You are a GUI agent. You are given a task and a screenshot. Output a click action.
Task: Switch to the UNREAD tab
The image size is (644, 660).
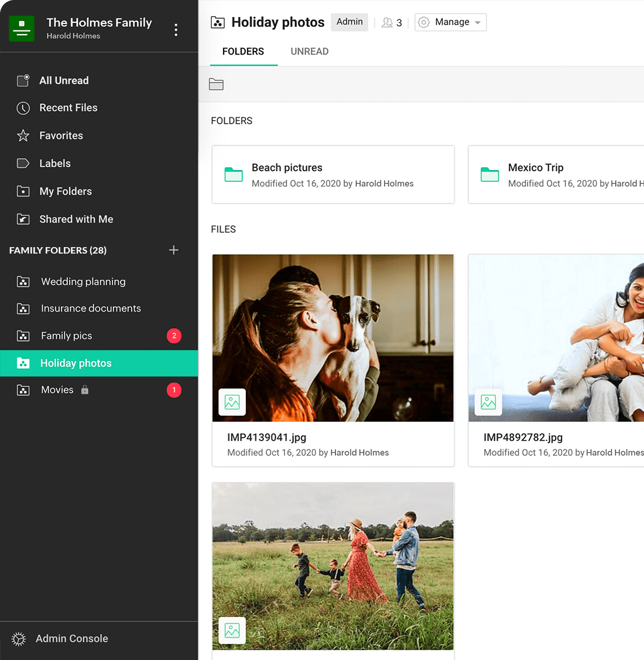[x=309, y=52]
